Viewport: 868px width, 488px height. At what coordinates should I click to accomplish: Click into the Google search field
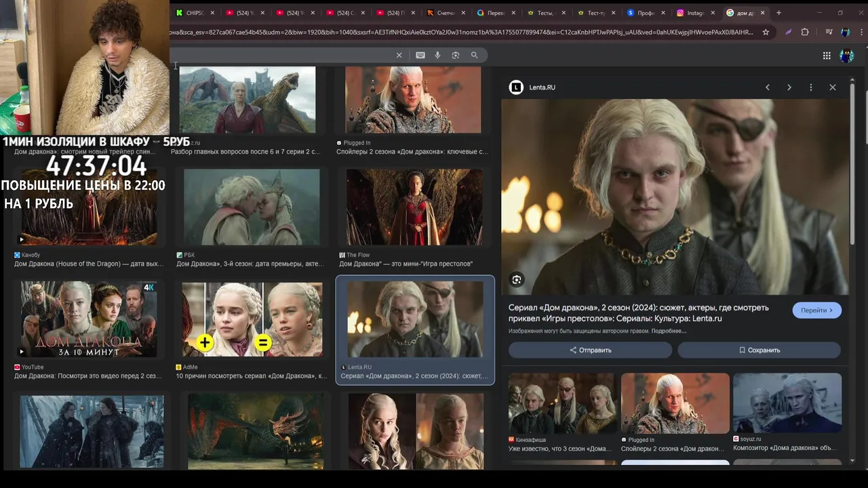click(281, 56)
